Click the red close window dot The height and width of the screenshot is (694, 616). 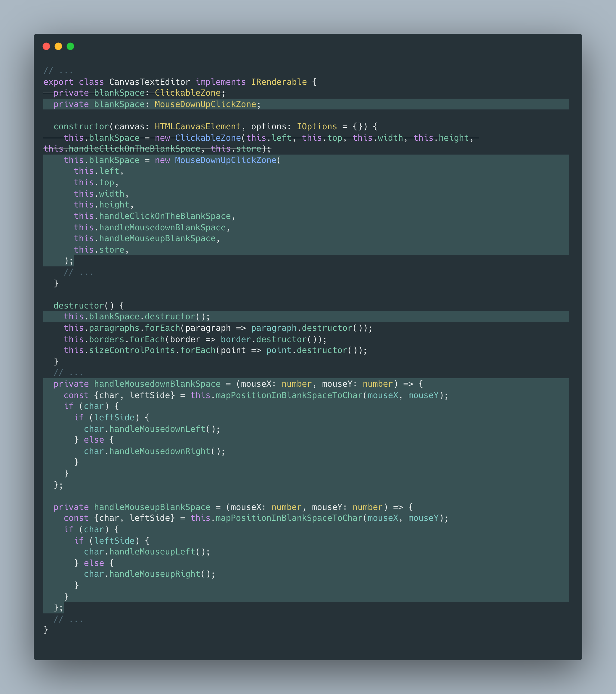point(47,47)
